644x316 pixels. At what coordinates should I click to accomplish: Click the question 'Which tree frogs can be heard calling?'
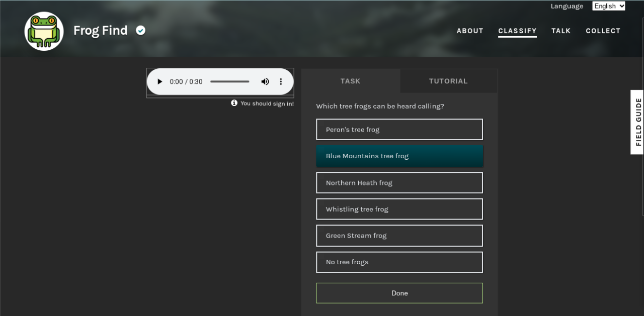pyautogui.click(x=380, y=107)
